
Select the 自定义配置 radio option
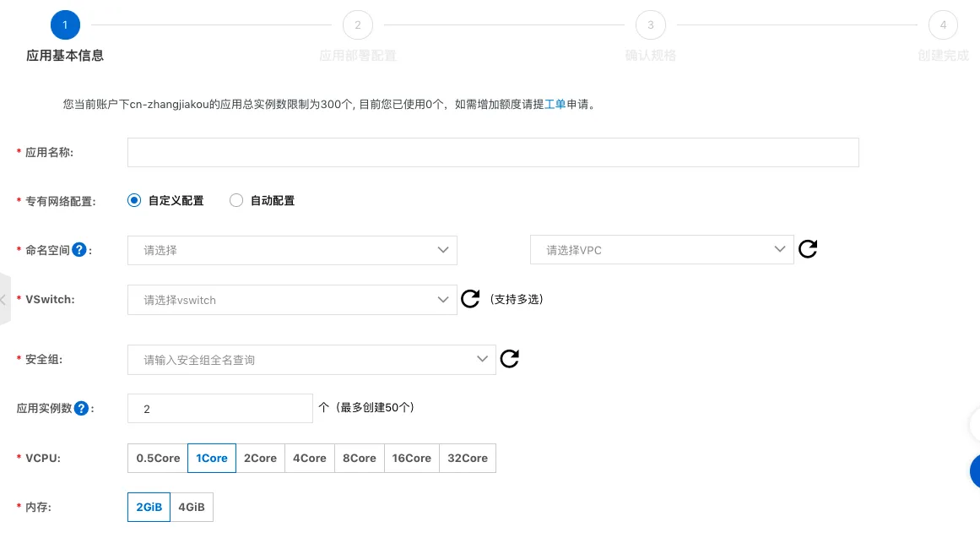(x=134, y=200)
